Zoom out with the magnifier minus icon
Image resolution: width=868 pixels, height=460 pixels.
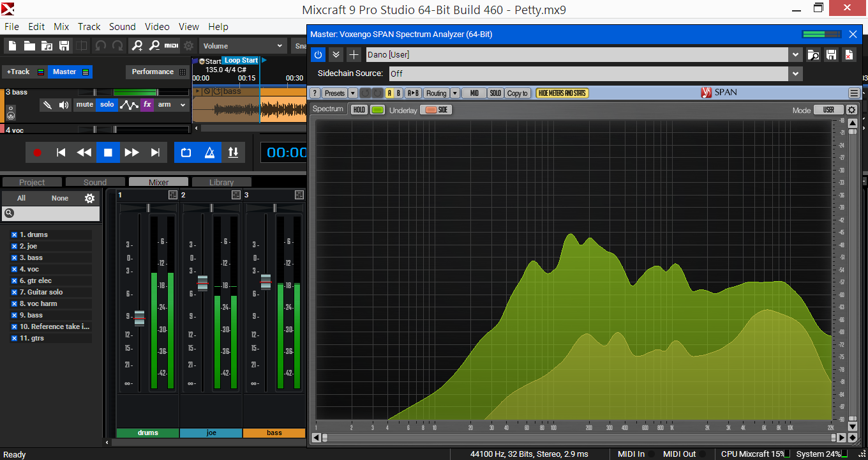pyautogui.click(x=154, y=46)
